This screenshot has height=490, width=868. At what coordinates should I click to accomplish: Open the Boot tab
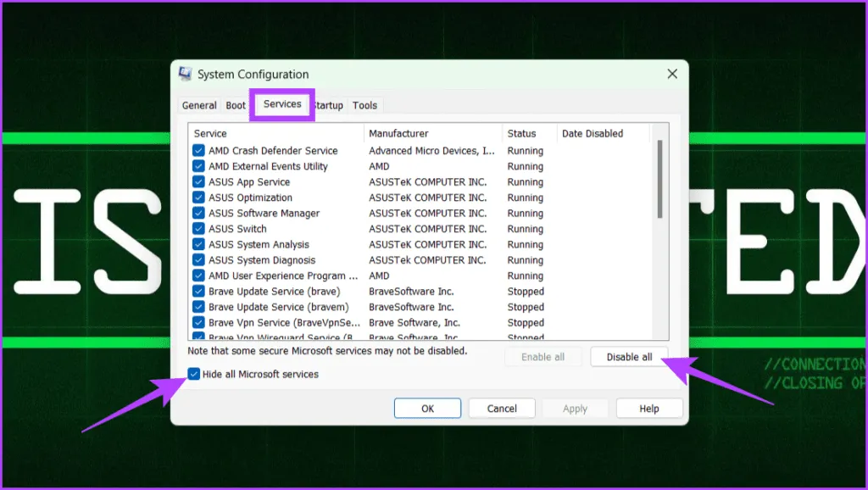(x=236, y=105)
